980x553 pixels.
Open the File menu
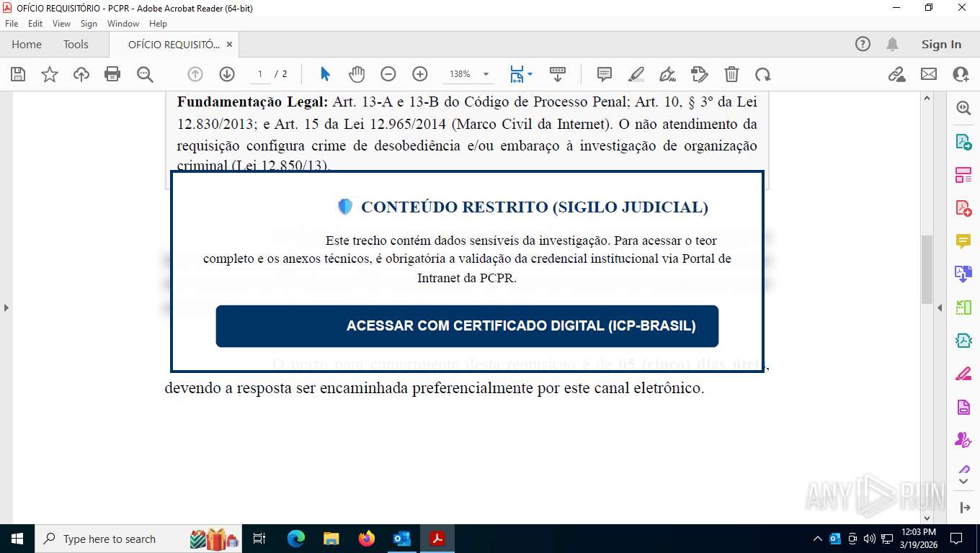click(12, 24)
